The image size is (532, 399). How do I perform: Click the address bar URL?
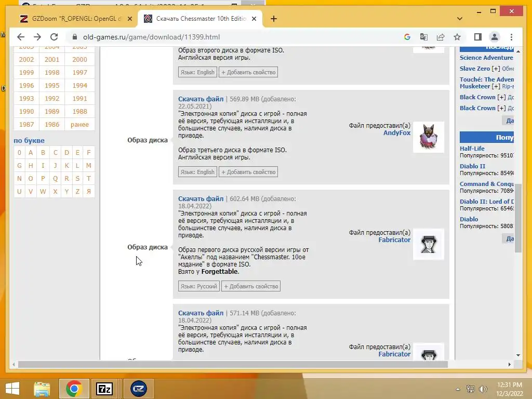click(x=151, y=37)
